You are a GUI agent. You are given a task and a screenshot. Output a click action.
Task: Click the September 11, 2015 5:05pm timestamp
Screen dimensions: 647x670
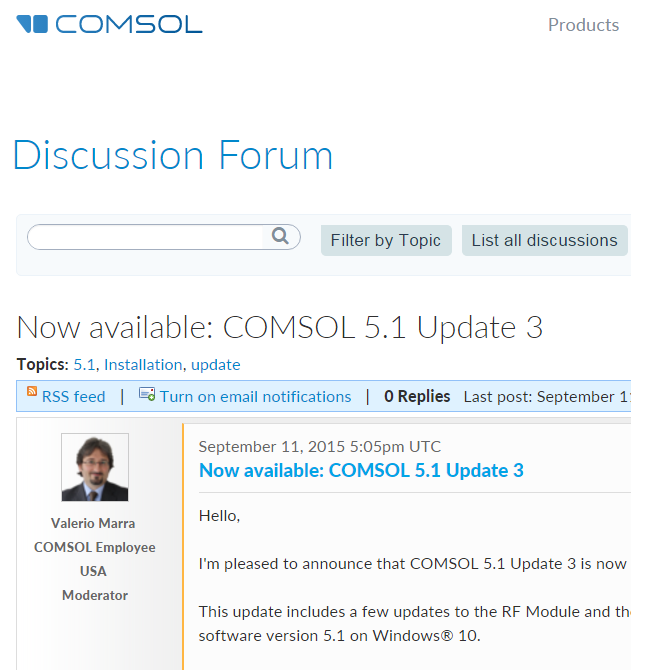coord(319,447)
